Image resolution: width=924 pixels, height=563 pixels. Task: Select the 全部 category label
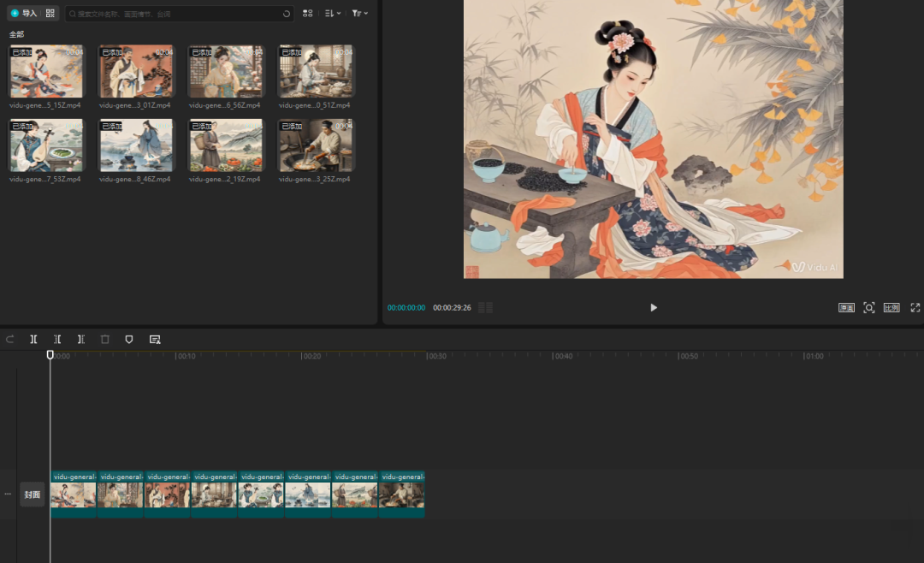tap(16, 34)
